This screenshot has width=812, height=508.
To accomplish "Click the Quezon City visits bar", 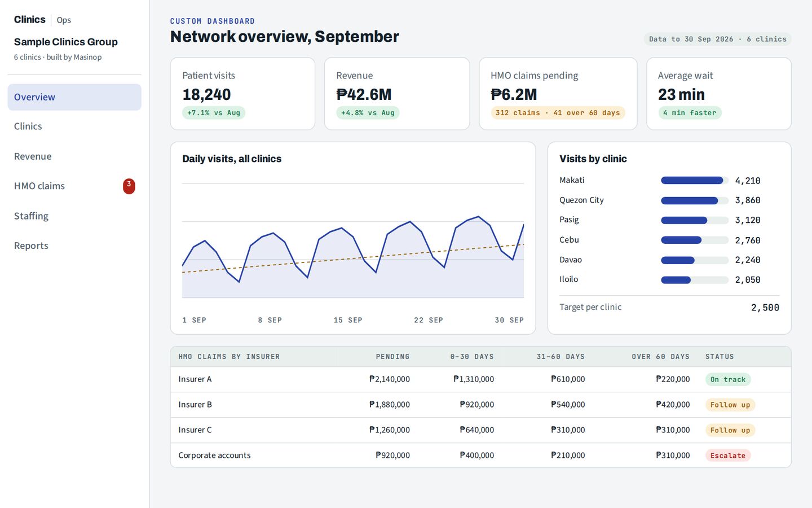I will (x=695, y=200).
